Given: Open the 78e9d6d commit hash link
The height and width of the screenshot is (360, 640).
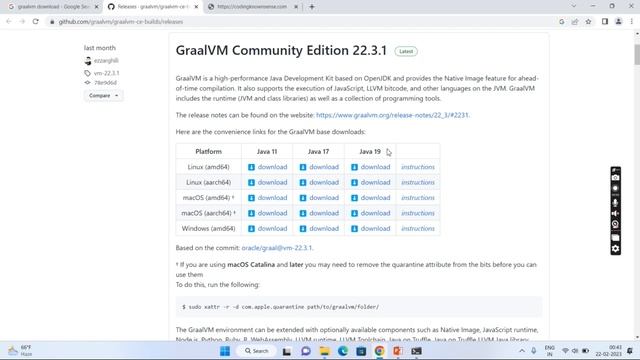Looking at the screenshot, I should click(105, 82).
